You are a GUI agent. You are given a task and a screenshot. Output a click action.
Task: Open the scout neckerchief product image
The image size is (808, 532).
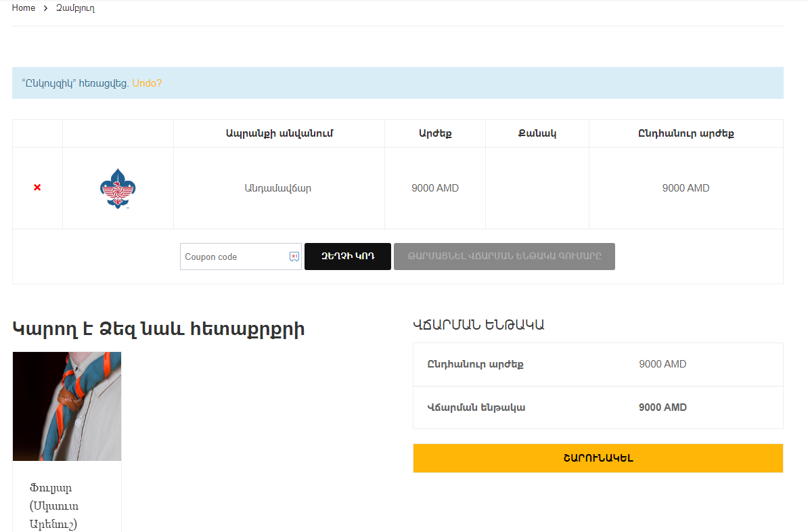[67, 406]
